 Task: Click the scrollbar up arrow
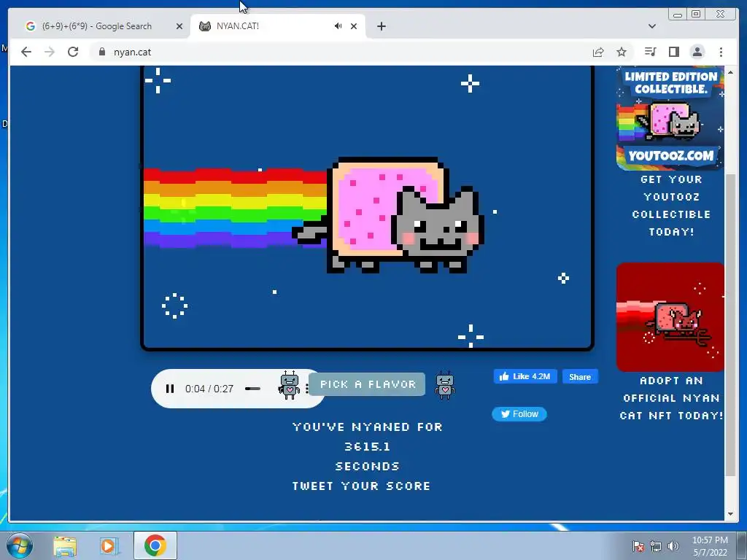730,72
